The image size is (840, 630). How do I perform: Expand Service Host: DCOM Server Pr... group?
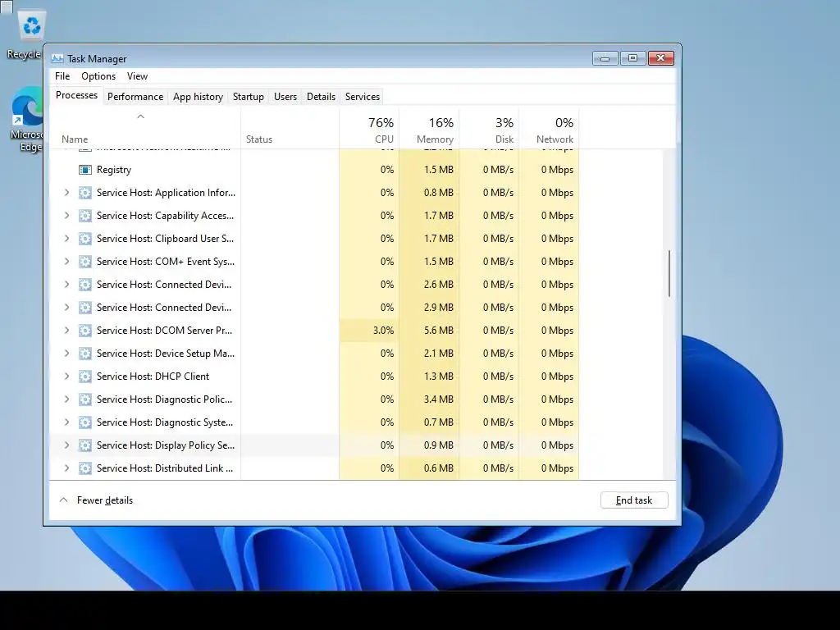pyautogui.click(x=67, y=330)
